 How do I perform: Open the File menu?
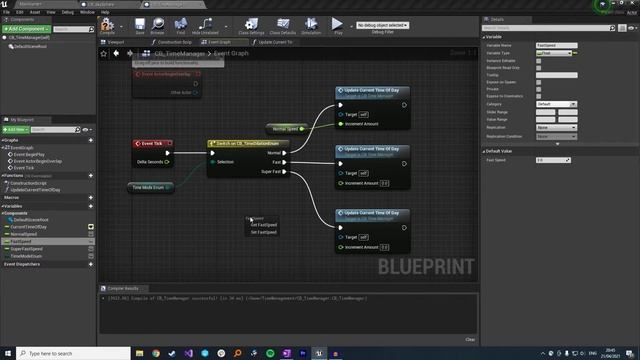tap(7, 12)
